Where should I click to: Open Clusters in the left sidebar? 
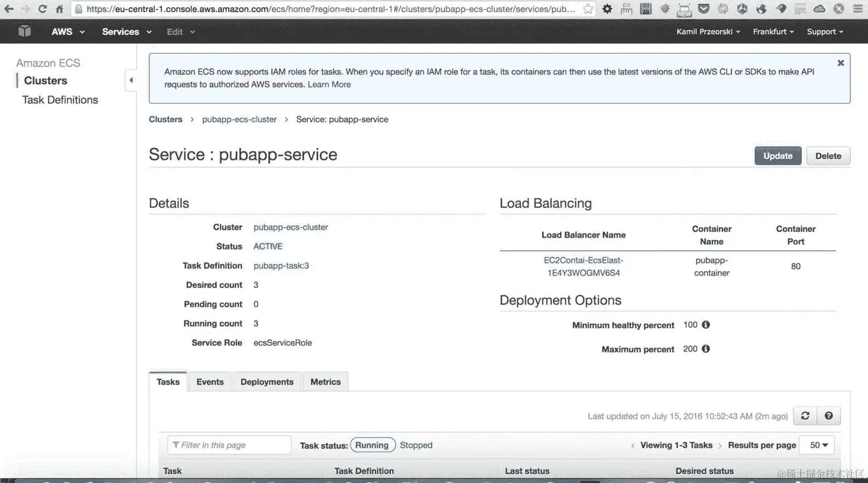tap(45, 80)
